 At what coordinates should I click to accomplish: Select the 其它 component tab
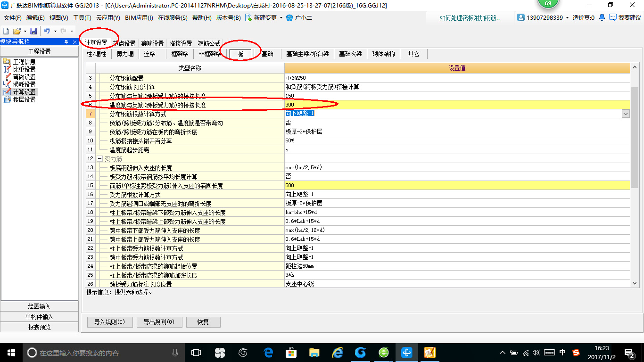[413, 54]
